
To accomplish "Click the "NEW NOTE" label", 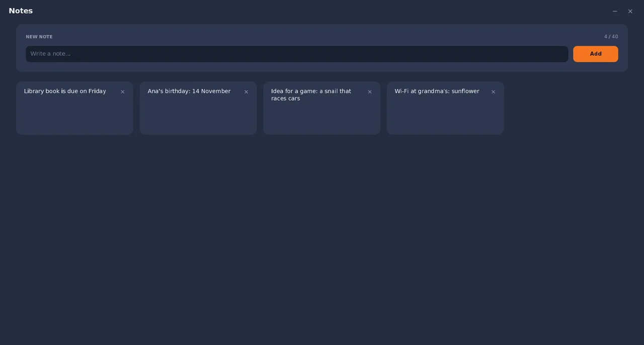I will [39, 37].
